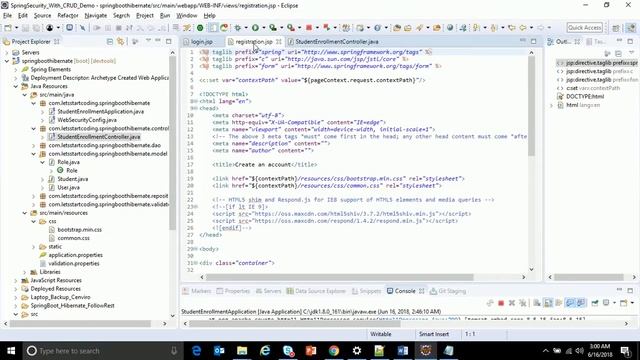Select DOCTYPE:html in Outline view
640x360 pixels.
[x=585, y=97]
